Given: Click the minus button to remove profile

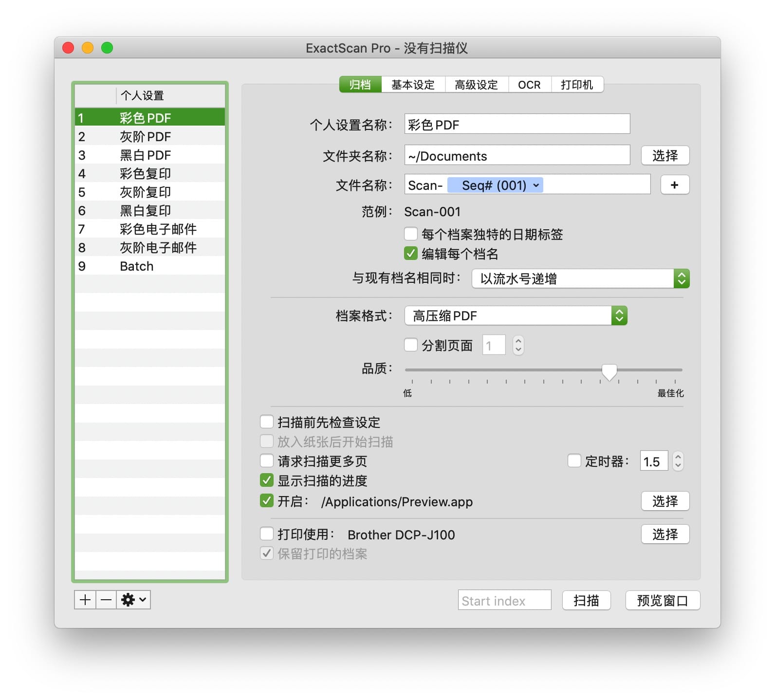Looking at the screenshot, I should pos(106,600).
